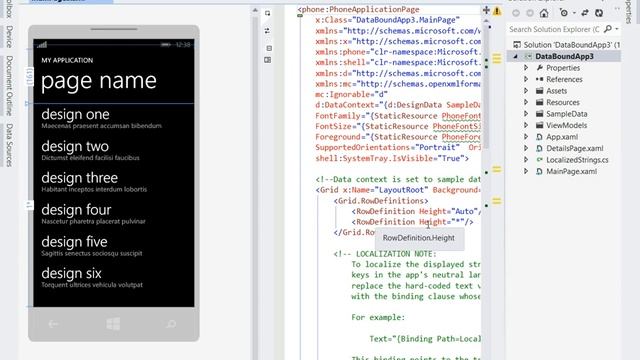Collapse the phone:PhoneApplicationPage outlining marker
This screenshot has width=640, height=360.
300,16
